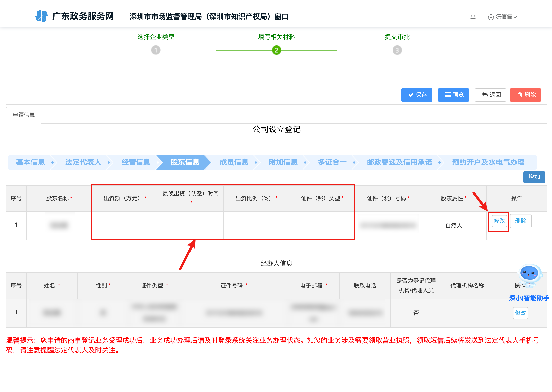Open the 预约开户及水电气办理 section tab

tap(488, 162)
